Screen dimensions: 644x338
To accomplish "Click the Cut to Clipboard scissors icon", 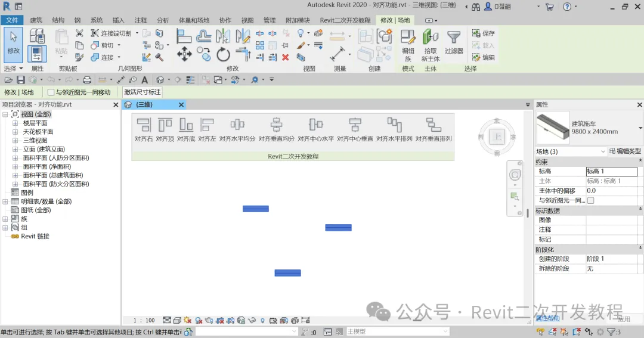I will pyautogui.click(x=79, y=33).
